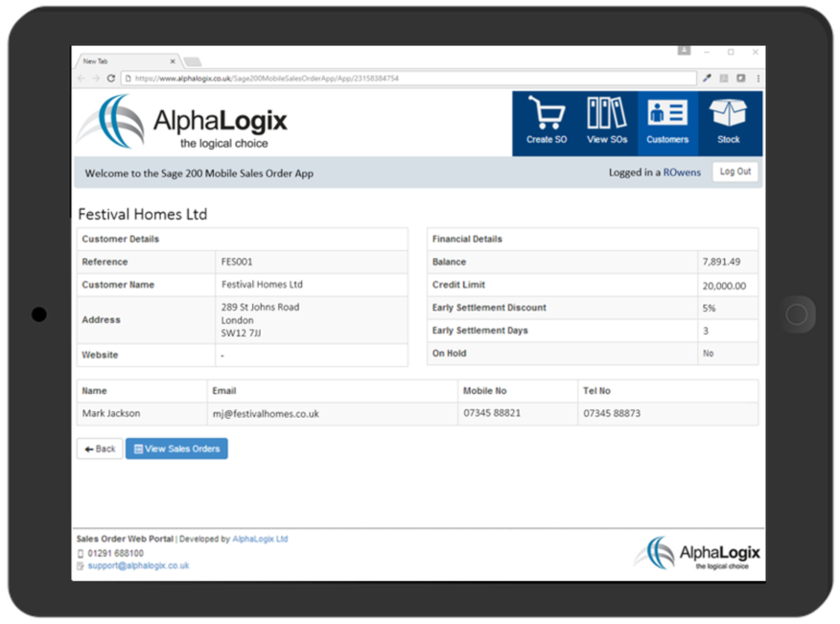The width and height of the screenshot is (840, 624).
Task: Click the AlphaLogix header logo
Action: 182,122
